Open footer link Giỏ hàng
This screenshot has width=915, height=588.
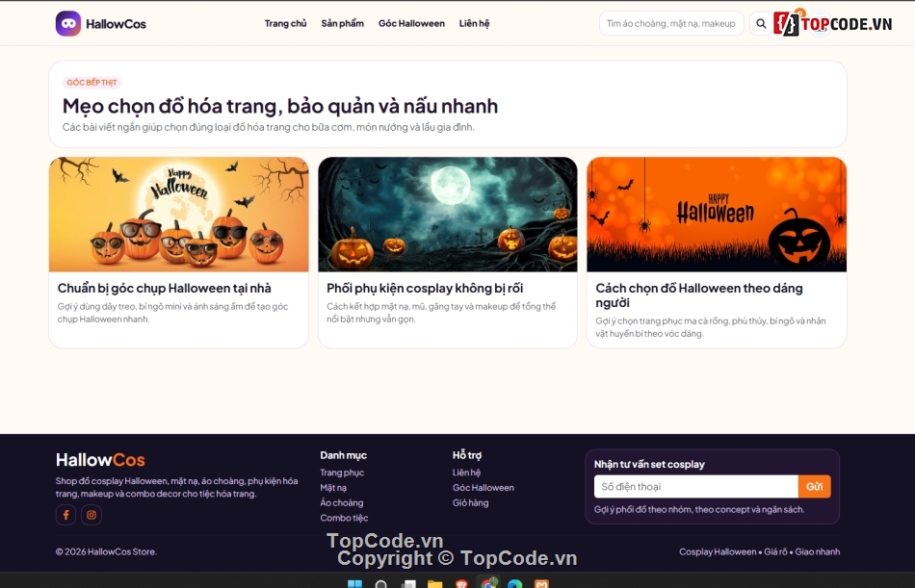point(470,503)
